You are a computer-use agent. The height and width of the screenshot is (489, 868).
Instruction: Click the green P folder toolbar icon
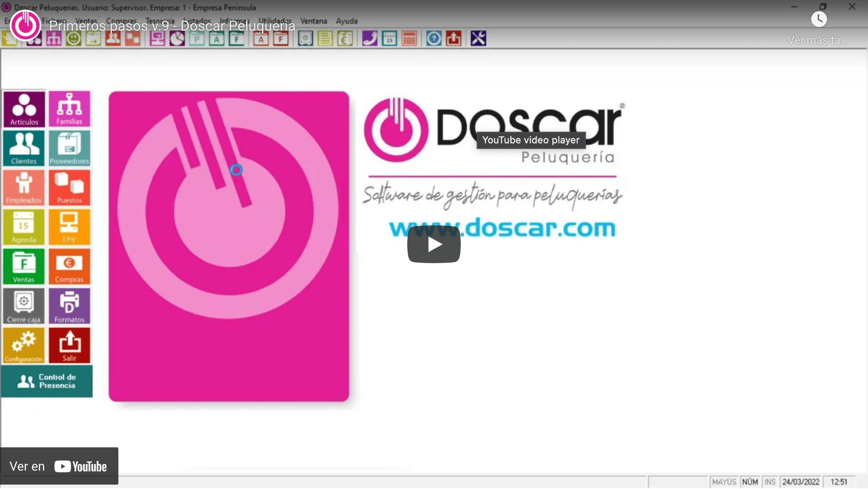(197, 39)
